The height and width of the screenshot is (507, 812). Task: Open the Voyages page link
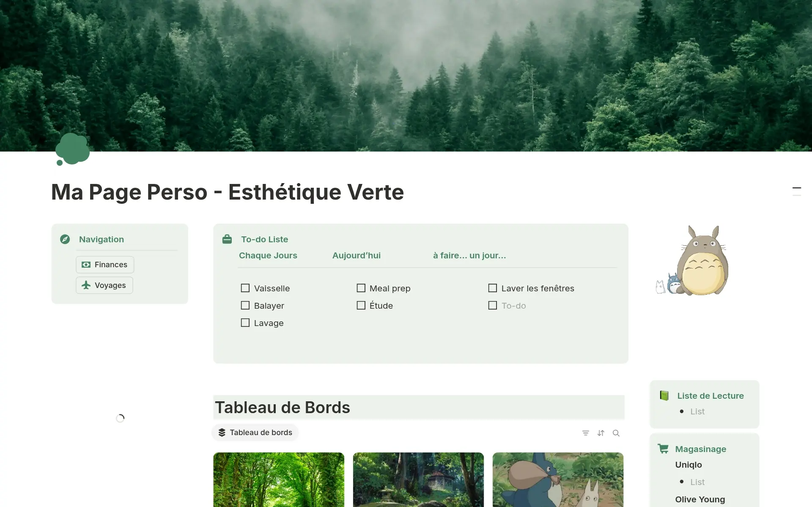point(104,285)
